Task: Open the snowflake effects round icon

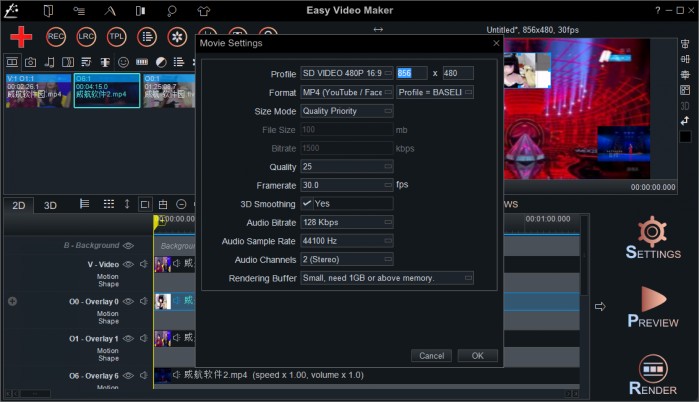Action: (177, 37)
